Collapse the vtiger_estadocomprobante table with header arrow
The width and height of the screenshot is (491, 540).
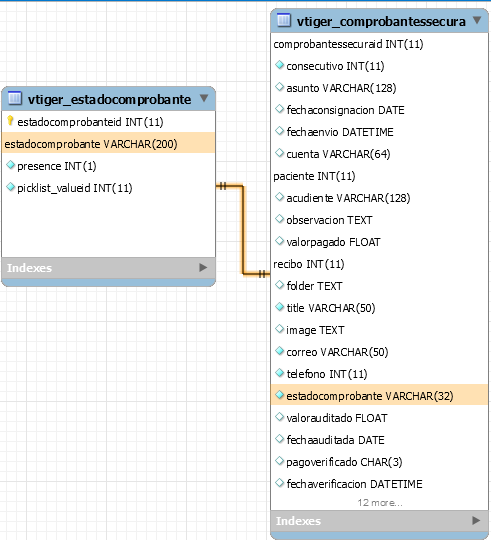(204, 98)
